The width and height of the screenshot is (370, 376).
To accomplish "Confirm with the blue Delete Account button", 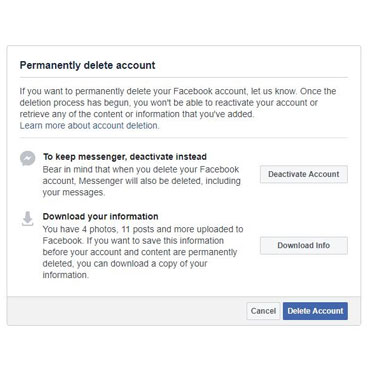I will pyautogui.click(x=315, y=311).
